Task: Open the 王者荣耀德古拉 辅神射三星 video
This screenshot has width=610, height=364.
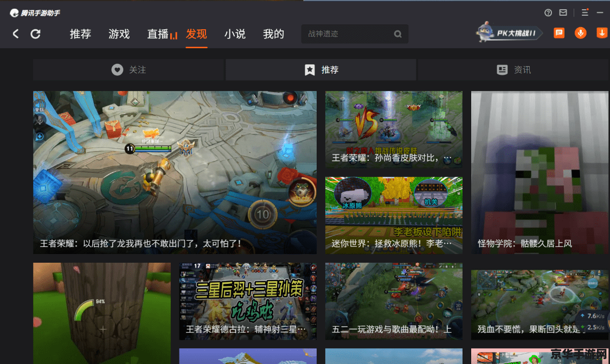Action: 248,301
